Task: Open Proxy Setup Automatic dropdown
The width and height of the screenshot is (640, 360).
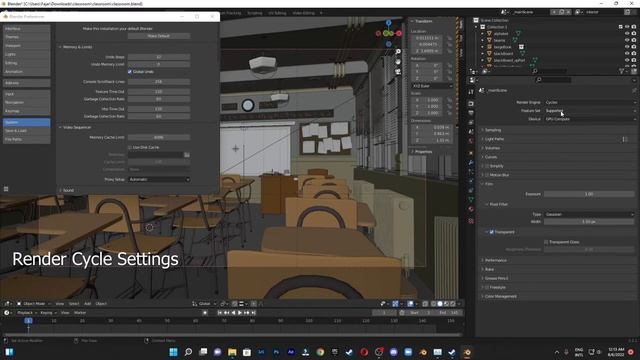Action: point(159,180)
